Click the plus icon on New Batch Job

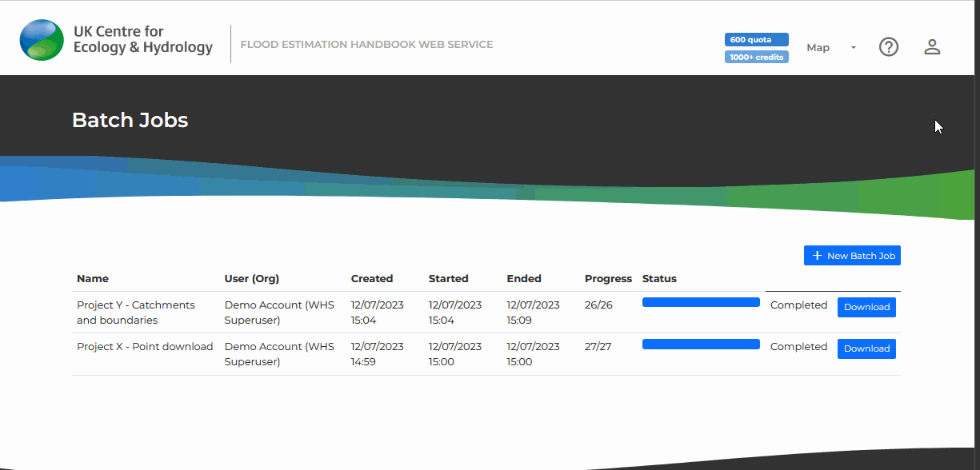click(817, 256)
